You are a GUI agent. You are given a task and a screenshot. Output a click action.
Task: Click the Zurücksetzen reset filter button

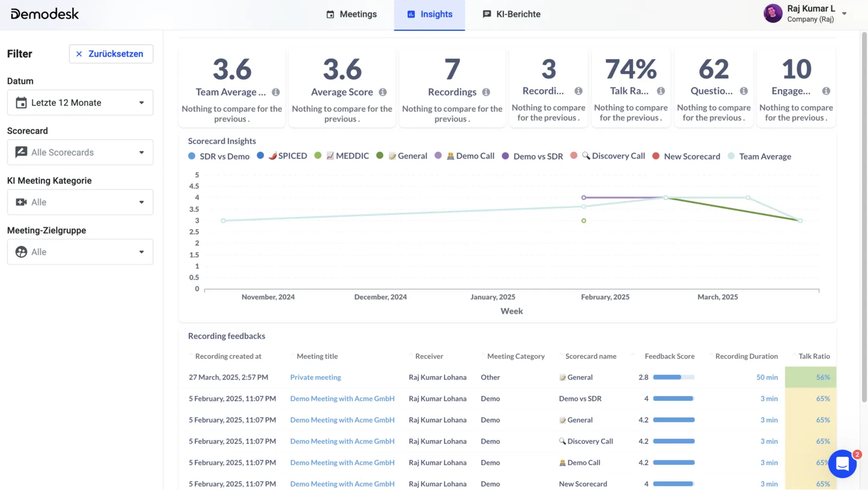click(111, 54)
